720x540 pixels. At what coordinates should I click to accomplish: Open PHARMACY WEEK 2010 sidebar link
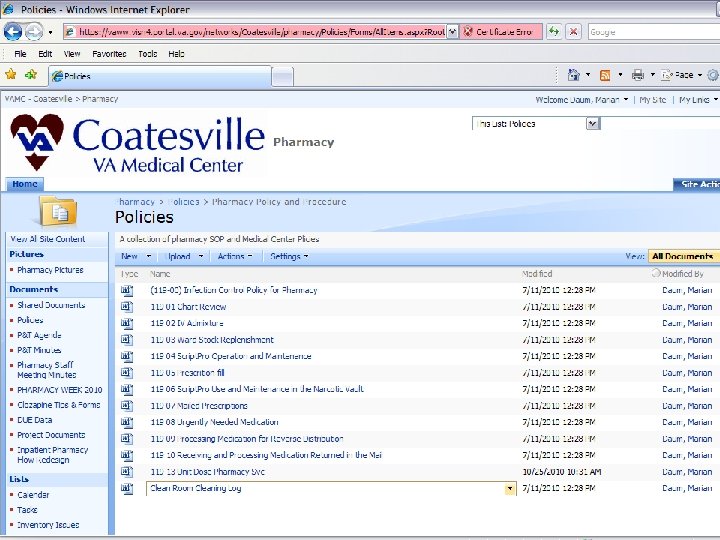point(60,390)
